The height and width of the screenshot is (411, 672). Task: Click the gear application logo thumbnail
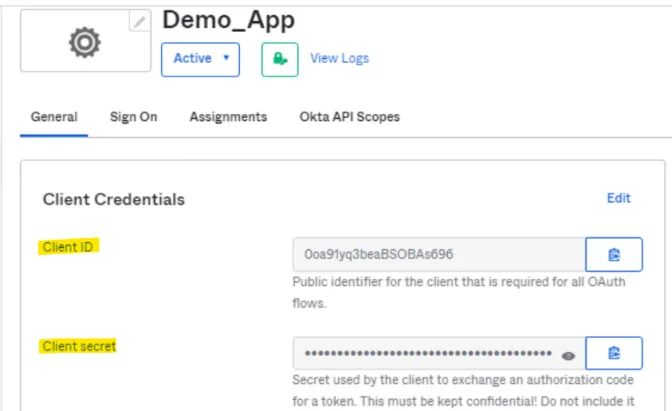85,41
